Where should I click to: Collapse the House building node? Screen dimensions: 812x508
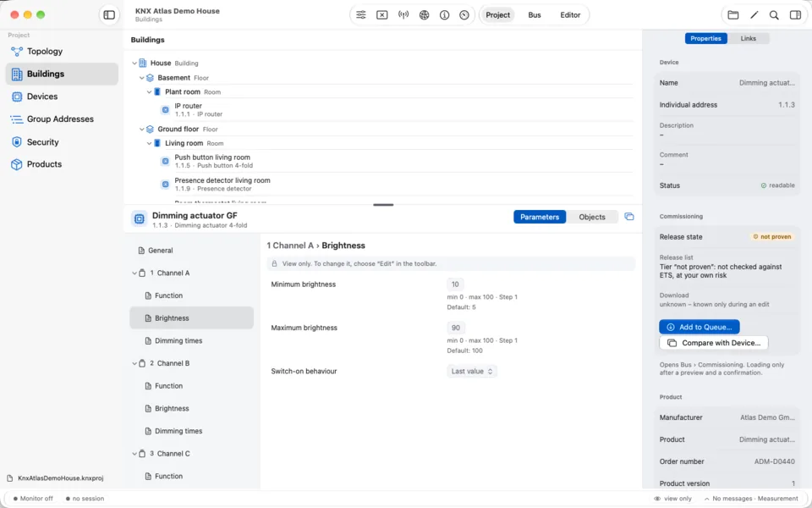(x=134, y=63)
